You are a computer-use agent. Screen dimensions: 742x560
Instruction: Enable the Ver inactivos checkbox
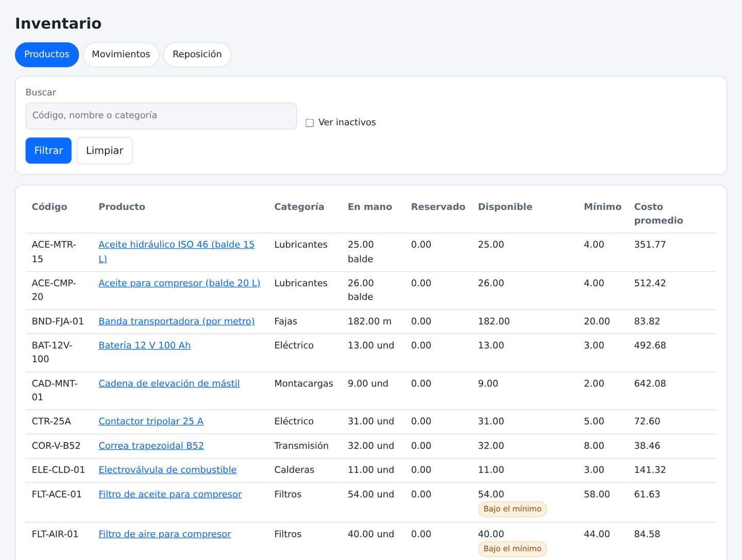click(x=310, y=123)
